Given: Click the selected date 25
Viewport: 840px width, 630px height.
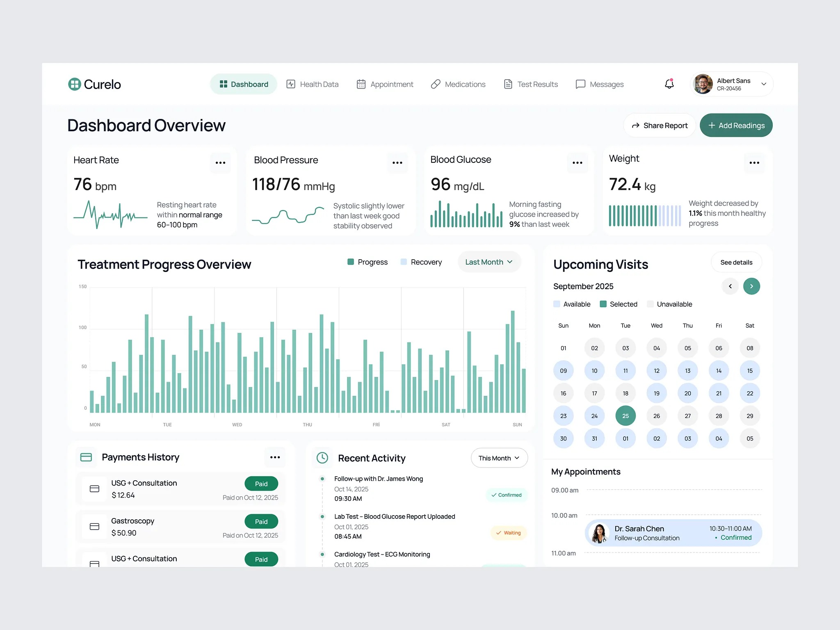Looking at the screenshot, I should [x=625, y=416].
